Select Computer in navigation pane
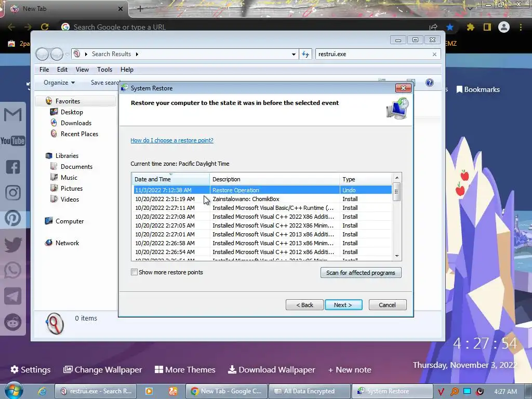The image size is (532, 399). click(70, 221)
